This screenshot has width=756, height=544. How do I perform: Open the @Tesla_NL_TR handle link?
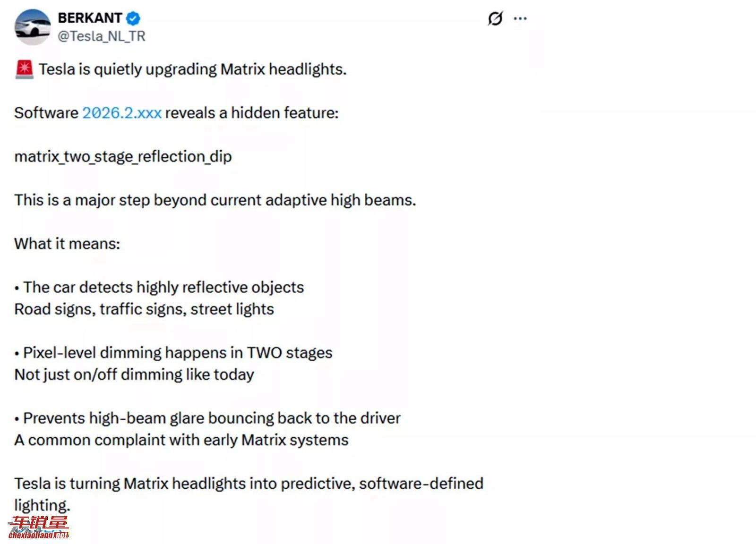coord(101,36)
